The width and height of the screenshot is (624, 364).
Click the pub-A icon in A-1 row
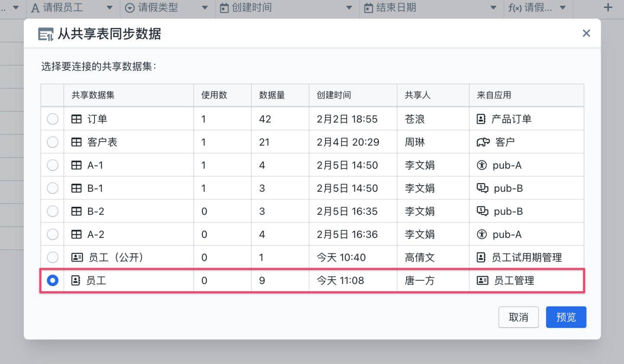482,165
